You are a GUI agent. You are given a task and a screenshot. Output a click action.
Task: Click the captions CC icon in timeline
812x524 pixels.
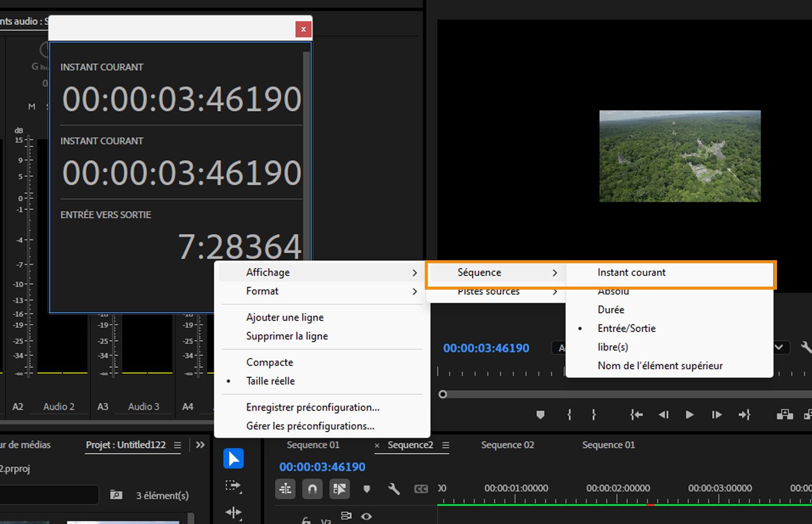(x=421, y=489)
